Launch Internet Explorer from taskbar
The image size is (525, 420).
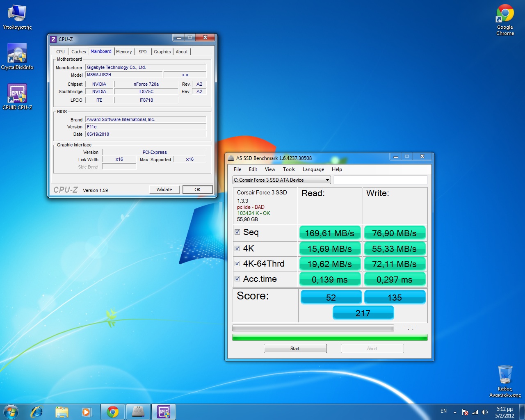(x=37, y=412)
